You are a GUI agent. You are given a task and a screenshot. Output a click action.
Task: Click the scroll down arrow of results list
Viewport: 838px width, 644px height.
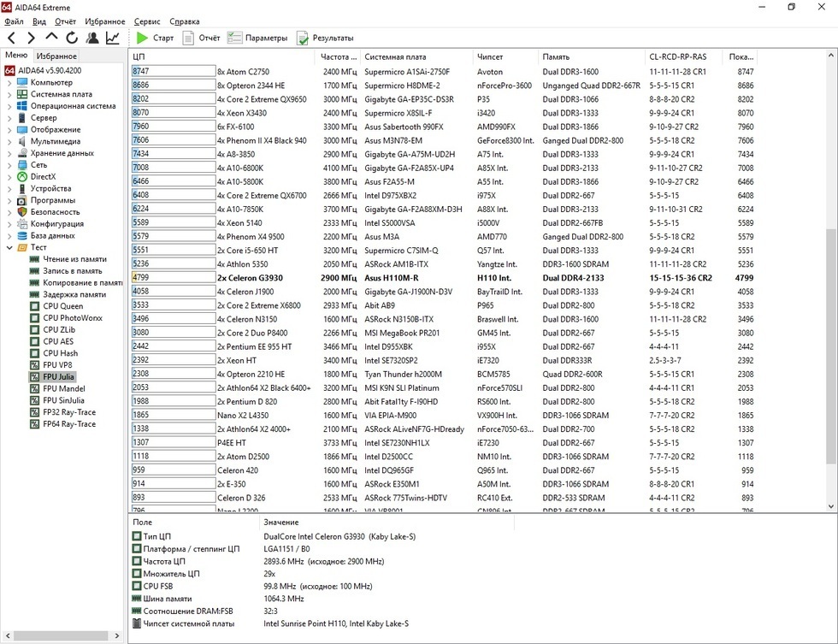click(x=831, y=506)
